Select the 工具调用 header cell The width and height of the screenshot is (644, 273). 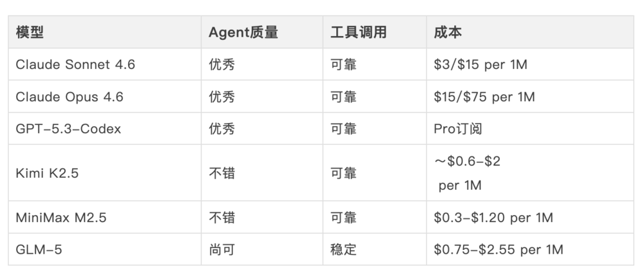point(358,33)
